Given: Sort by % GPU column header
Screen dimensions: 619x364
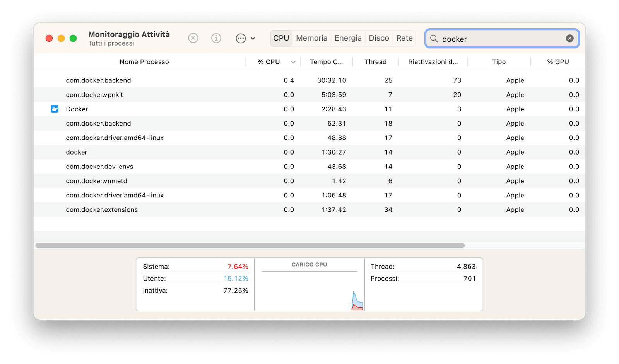Looking at the screenshot, I should [558, 62].
